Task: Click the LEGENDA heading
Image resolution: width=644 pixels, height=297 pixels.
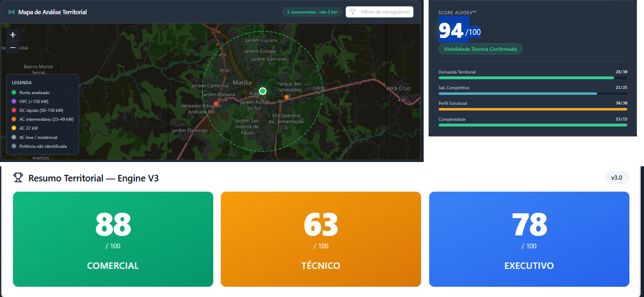Action: point(22,82)
